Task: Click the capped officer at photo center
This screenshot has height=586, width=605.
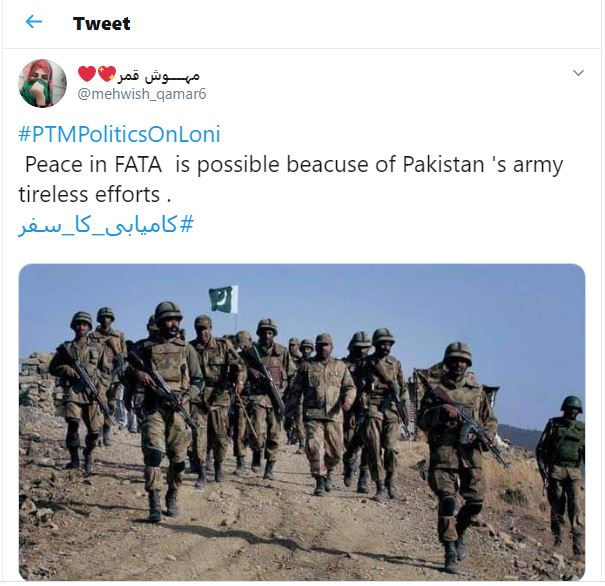Action: (x=324, y=415)
